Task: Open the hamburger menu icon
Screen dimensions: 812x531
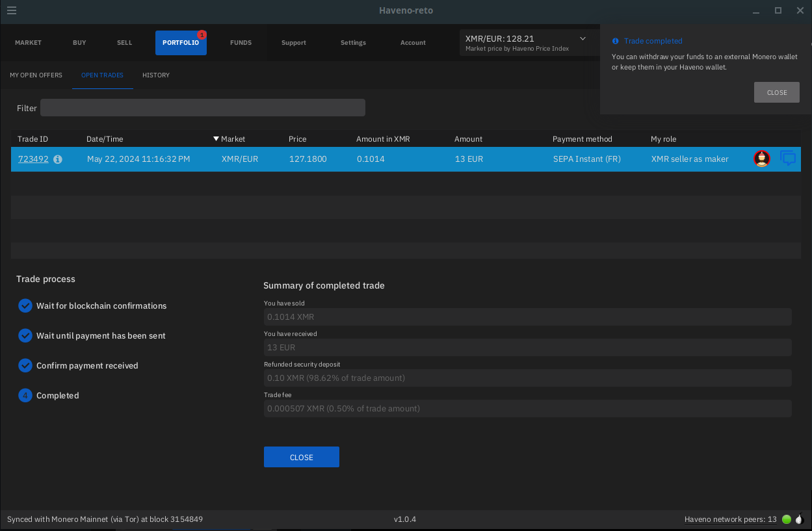Action: click(x=12, y=10)
